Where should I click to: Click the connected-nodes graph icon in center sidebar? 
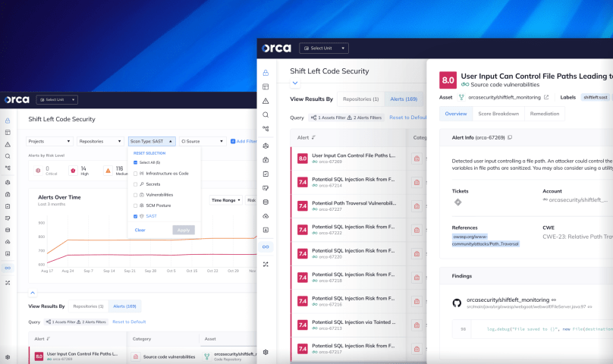coord(266,129)
